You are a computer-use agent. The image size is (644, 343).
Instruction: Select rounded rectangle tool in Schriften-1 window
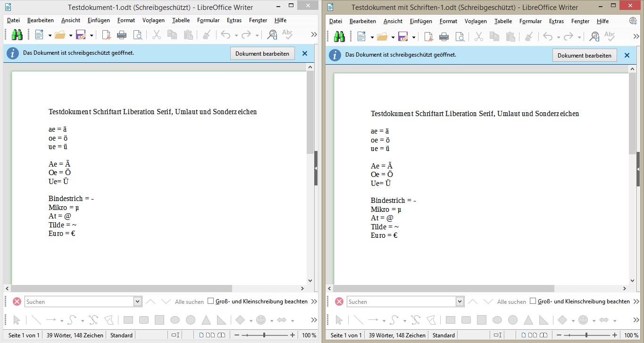(466, 320)
